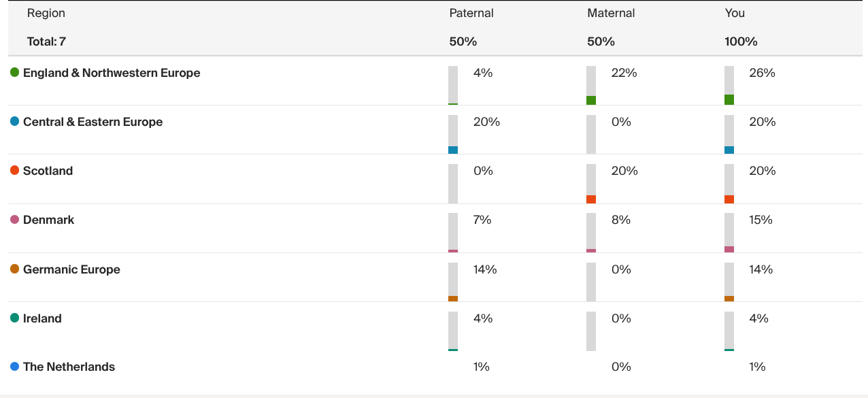
Task: Click the brown Germanic Europe dot
Action: [x=14, y=269]
